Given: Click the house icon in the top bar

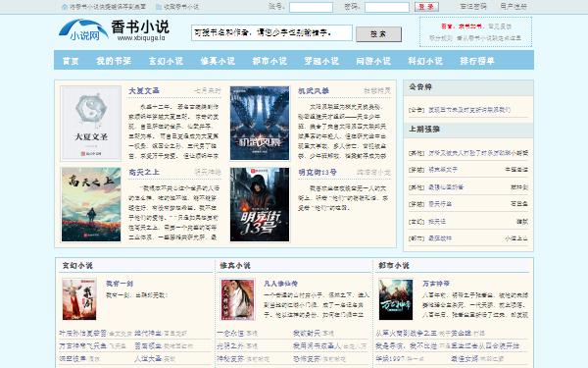Looking at the screenshot, I should [65, 7].
